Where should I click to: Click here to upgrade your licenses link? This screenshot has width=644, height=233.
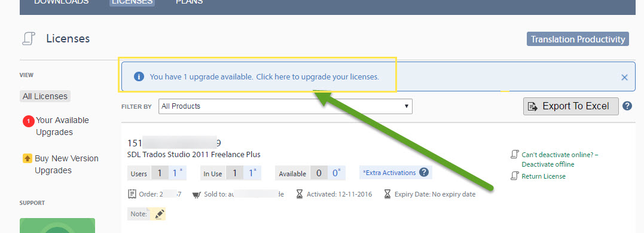point(318,76)
